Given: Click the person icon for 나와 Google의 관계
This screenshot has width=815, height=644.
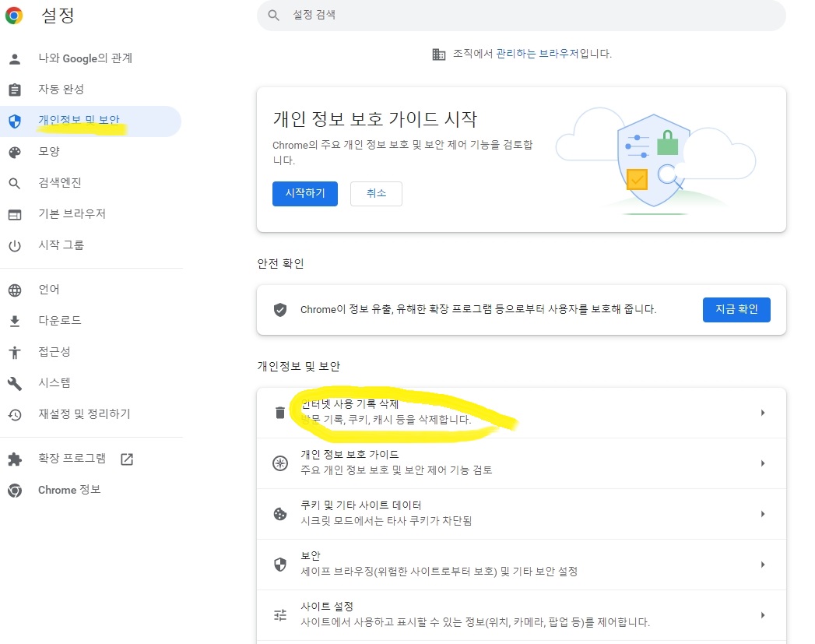Looking at the screenshot, I should pos(15,58).
